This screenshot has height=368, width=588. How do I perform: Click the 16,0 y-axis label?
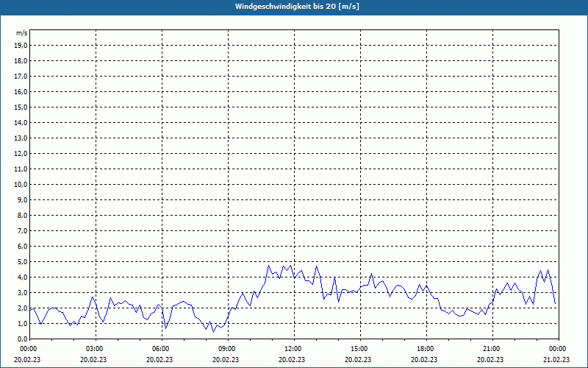[21, 91]
